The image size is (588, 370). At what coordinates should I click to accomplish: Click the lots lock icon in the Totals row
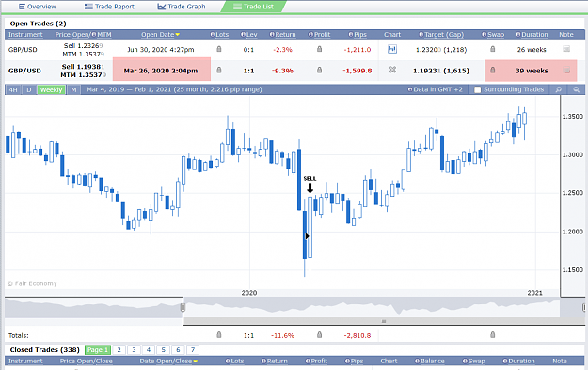(219, 335)
